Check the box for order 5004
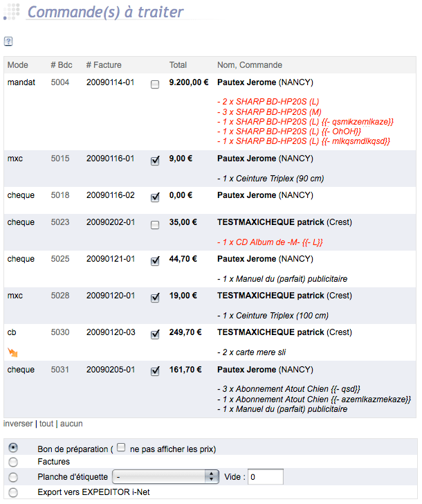The image size is (422, 504). tap(155, 84)
